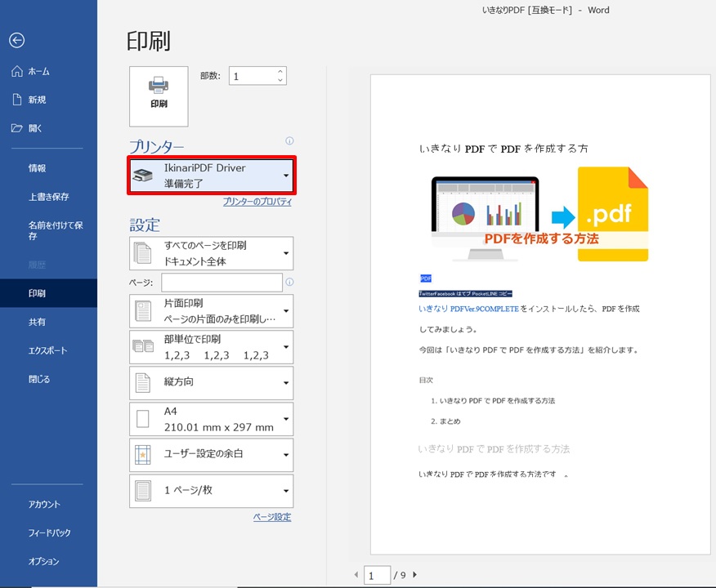Click the preview page number field
The width and height of the screenshot is (716, 588).
377,575
